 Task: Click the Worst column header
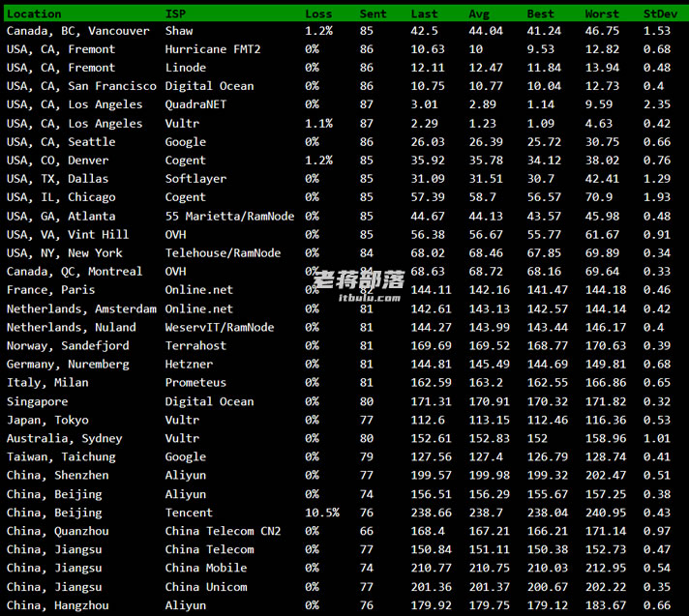pyautogui.click(x=602, y=15)
